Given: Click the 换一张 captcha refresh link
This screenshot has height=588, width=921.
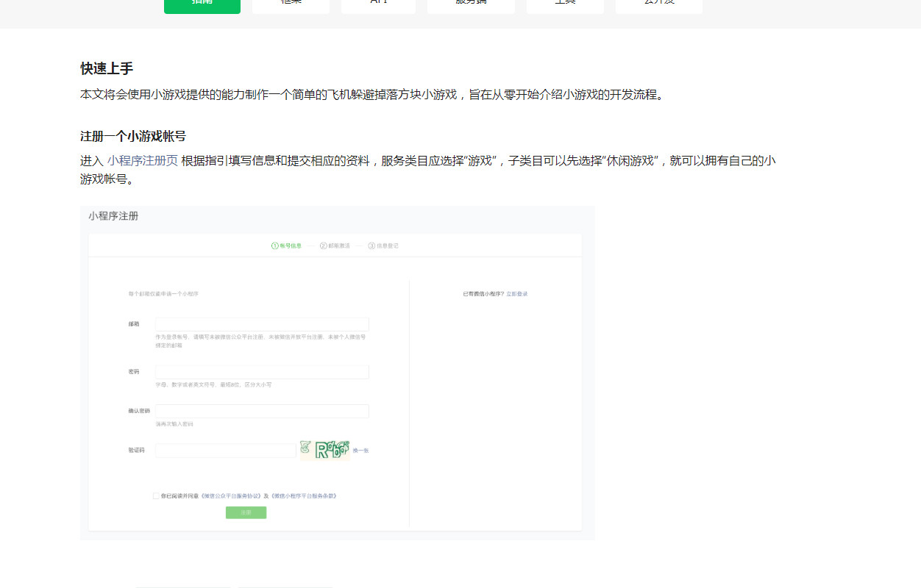Looking at the screenshot, I should tap(360, 451).
